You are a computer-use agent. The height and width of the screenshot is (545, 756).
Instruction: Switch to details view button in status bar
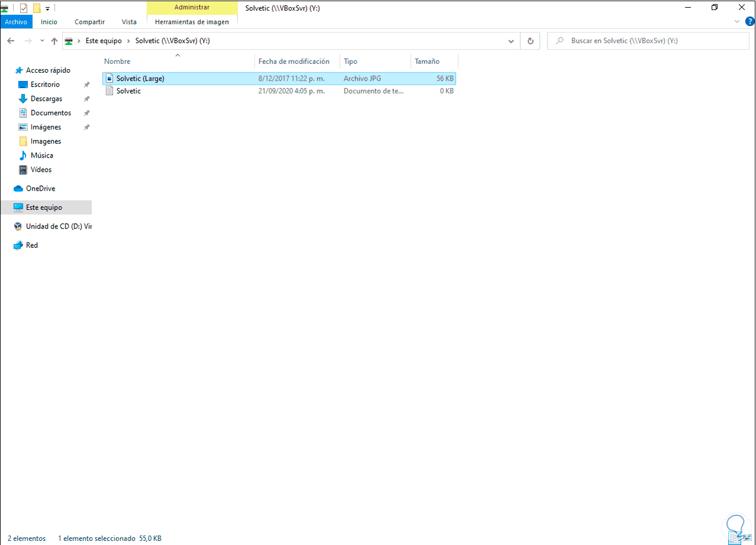point(735,538)
